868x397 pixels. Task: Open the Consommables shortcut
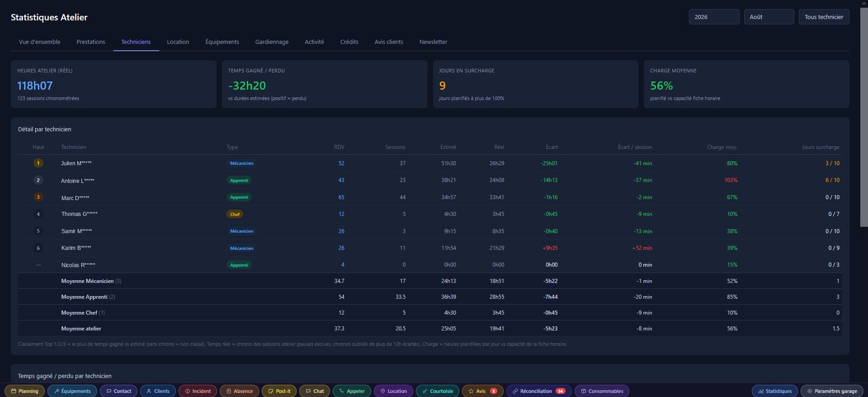(602, 391)
